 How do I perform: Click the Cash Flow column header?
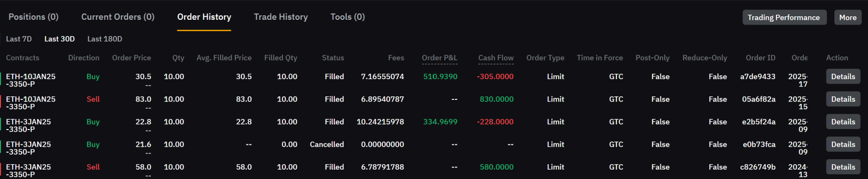(x=496, y=58)
